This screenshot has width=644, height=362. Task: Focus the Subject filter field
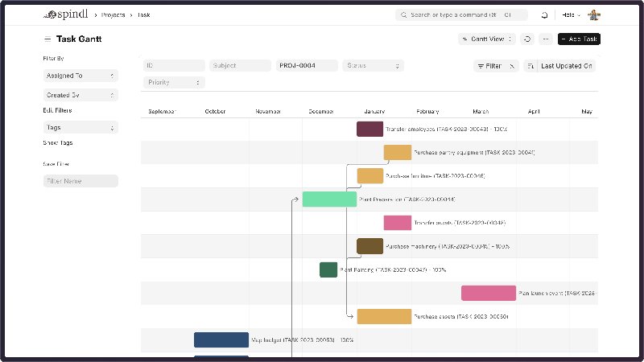click(x=240, y=66)
